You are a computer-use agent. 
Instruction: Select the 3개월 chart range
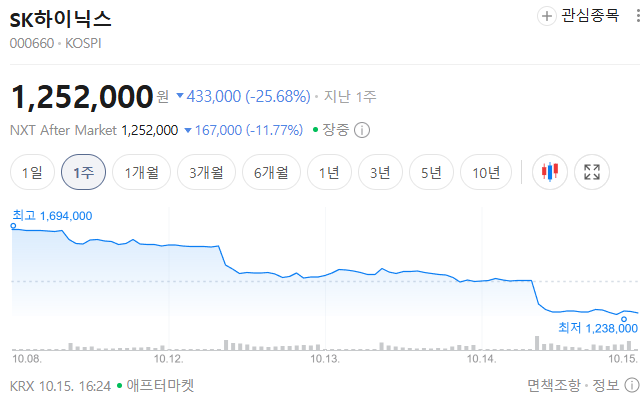(x=206, y=172)
